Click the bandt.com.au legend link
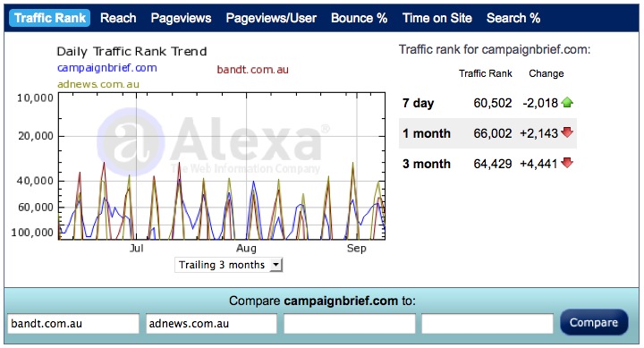 click(x=252, y=70)
